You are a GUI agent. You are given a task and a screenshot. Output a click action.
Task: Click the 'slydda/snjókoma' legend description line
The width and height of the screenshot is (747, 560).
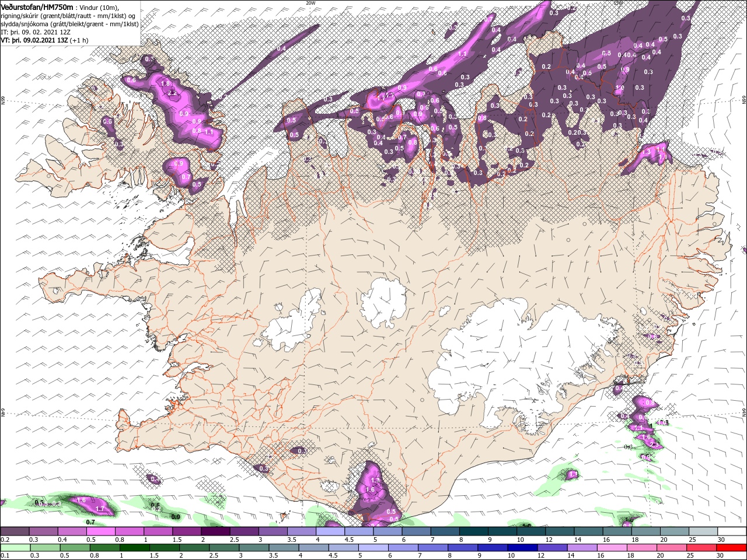coord(69,24)
